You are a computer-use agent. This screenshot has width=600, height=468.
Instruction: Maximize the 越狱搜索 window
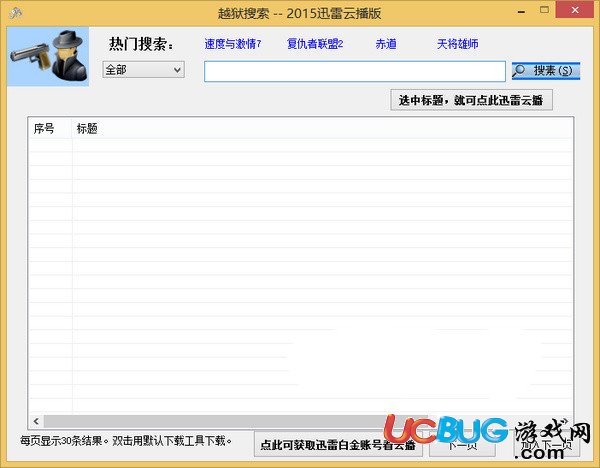[544, 10]
